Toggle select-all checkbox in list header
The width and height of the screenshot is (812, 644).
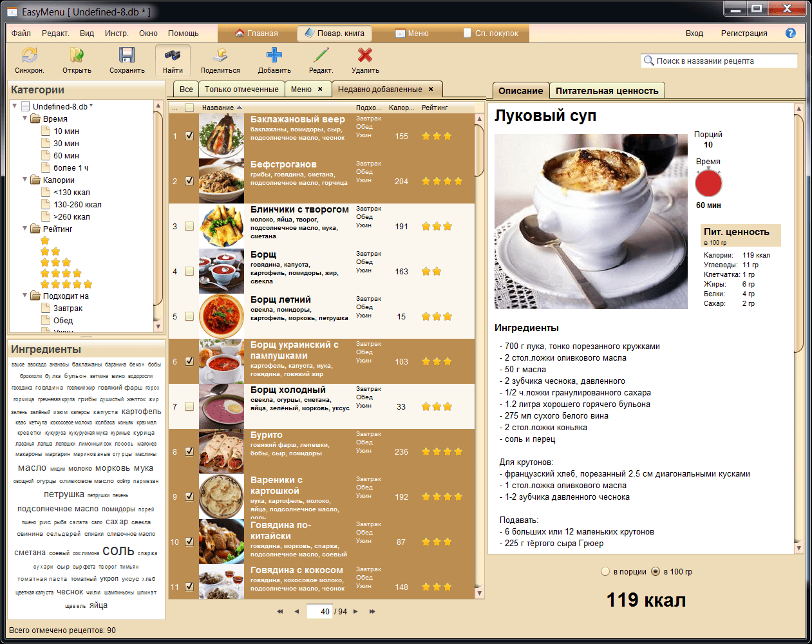tap(189, 108)
